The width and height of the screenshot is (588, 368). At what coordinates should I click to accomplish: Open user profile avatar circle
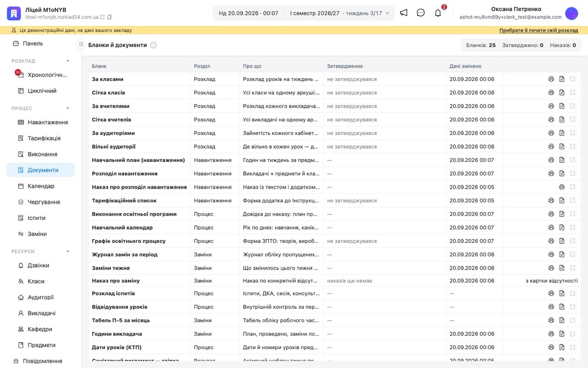click(571, 13)
